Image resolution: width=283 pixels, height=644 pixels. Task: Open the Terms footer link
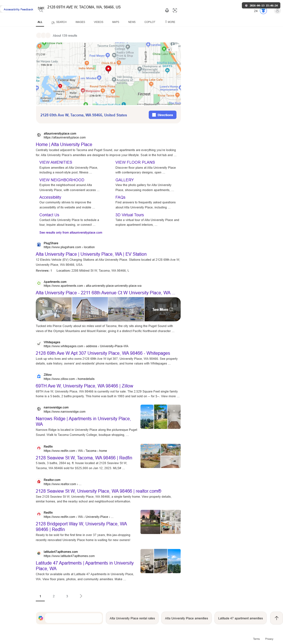(256, 639)
